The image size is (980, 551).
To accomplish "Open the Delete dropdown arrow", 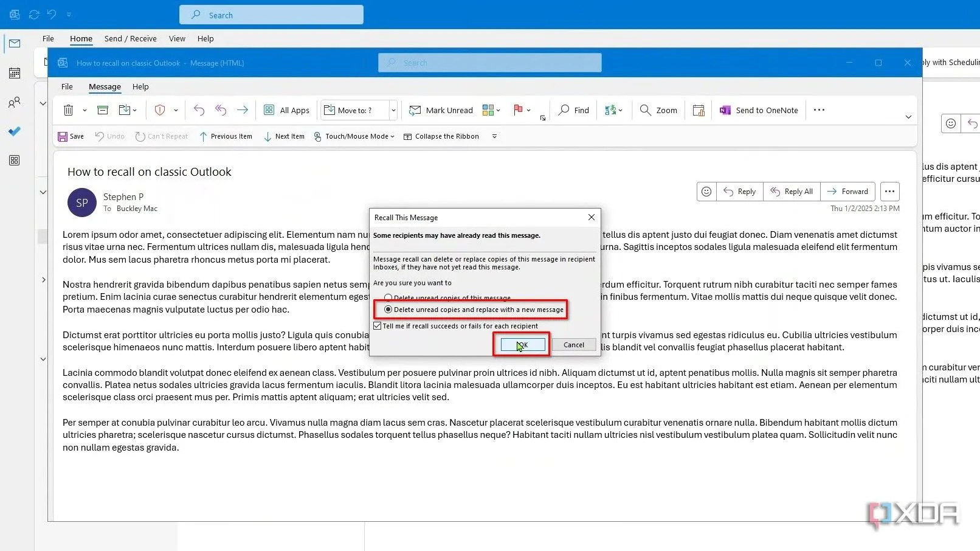I will 85,110.
